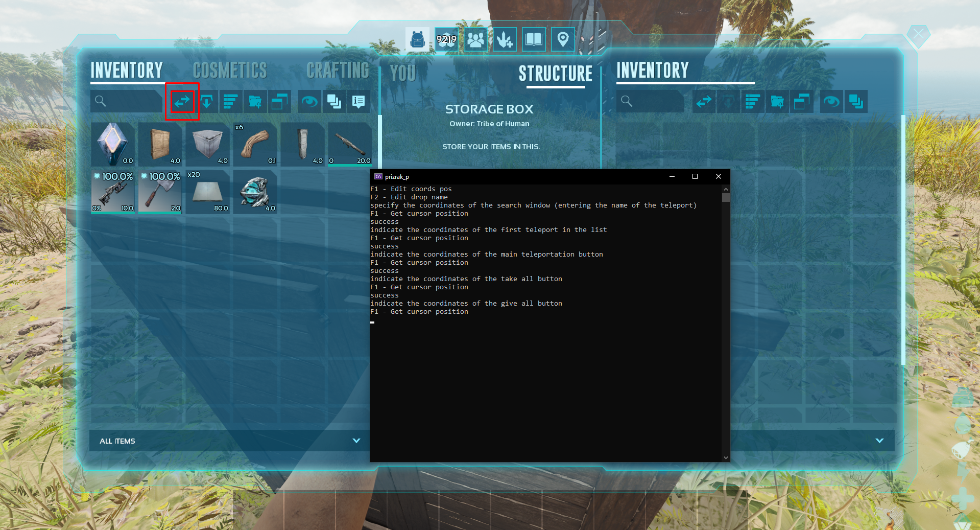Select the grey pillar item
This screenshot has height=530, width=980.
coord(303,144)
